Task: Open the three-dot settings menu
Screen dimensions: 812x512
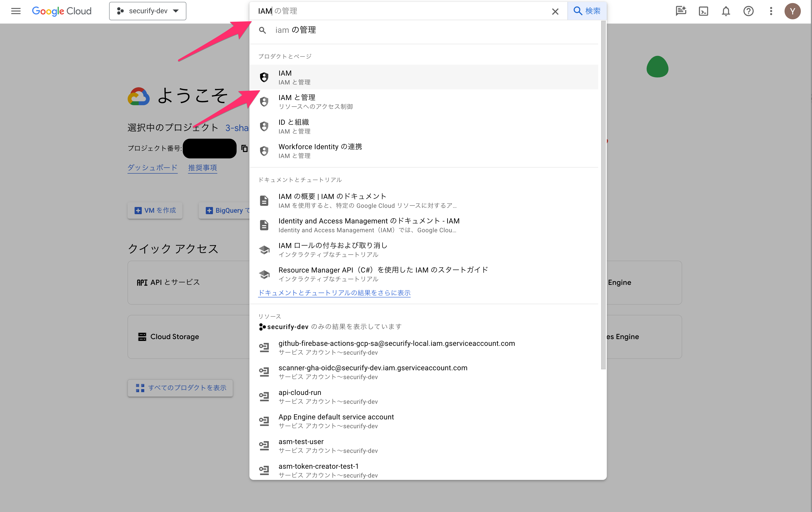Action: pos(771,11)
